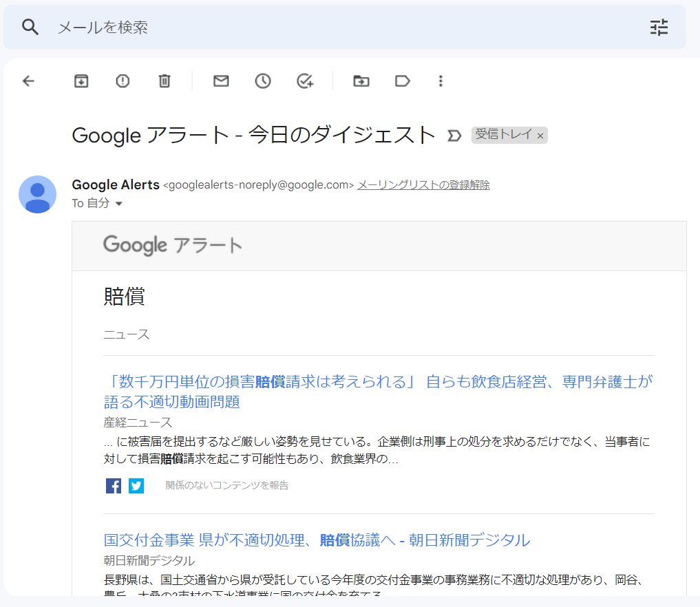
Task: Move email to folder icon
Action: [361, 81]
